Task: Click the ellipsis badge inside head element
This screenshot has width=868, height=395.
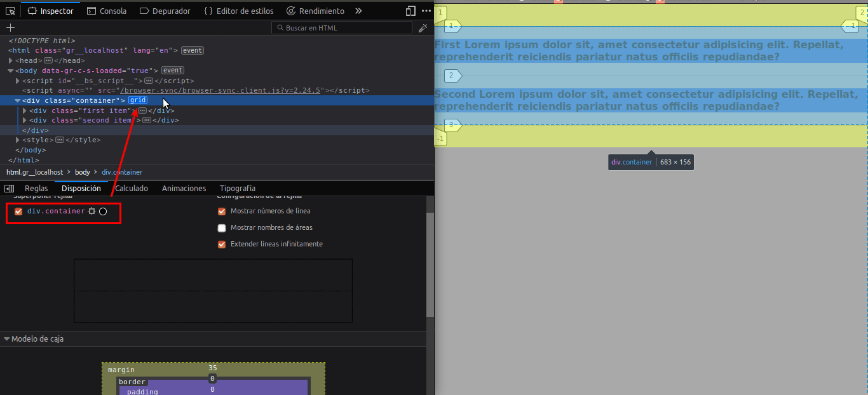Action: coord(48,60)
